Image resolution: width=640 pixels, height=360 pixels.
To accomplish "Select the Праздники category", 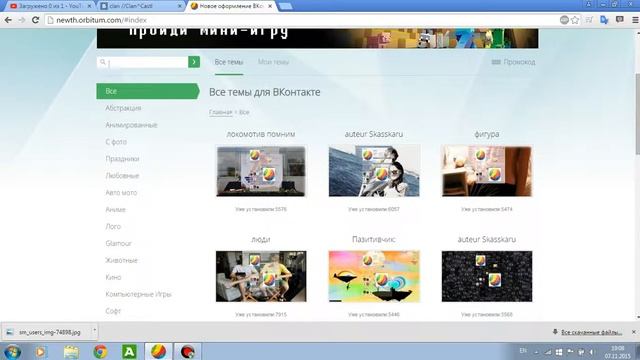I will click(122, 159).
